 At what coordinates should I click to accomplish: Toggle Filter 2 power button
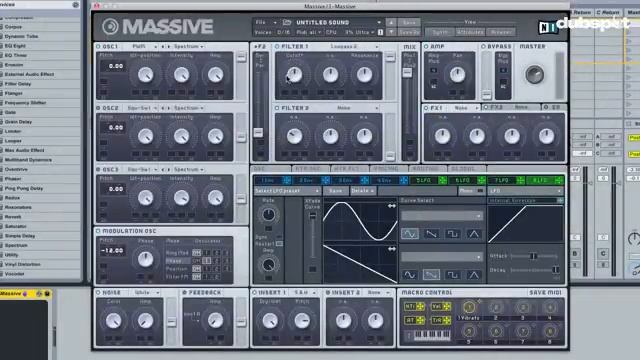[277, 108]
